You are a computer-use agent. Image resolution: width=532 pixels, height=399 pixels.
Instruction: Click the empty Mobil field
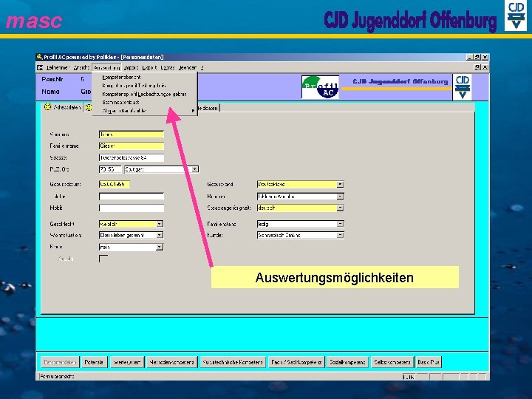click(132, 208)
